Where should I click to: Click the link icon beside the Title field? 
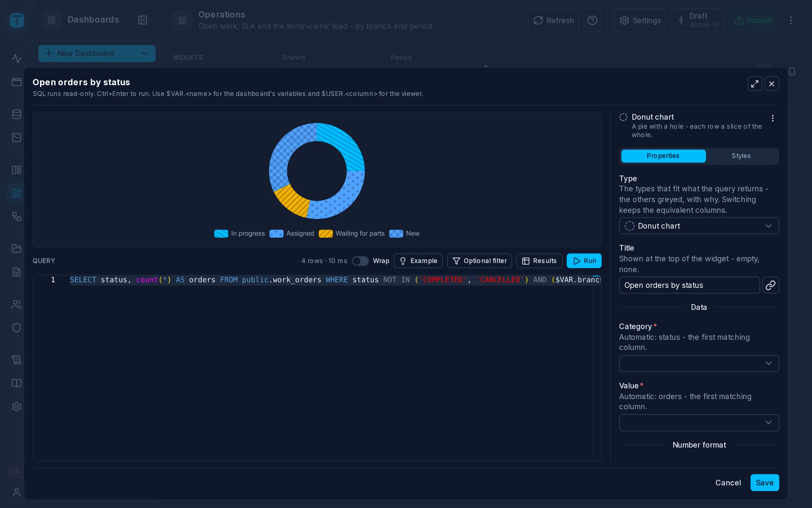point(770,285)
